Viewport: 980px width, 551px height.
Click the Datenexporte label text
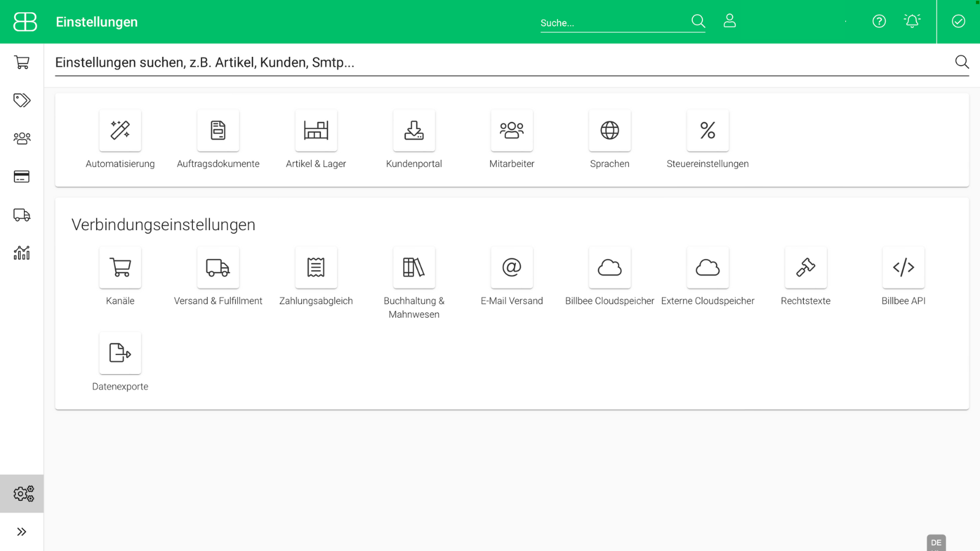click(120, 387)
